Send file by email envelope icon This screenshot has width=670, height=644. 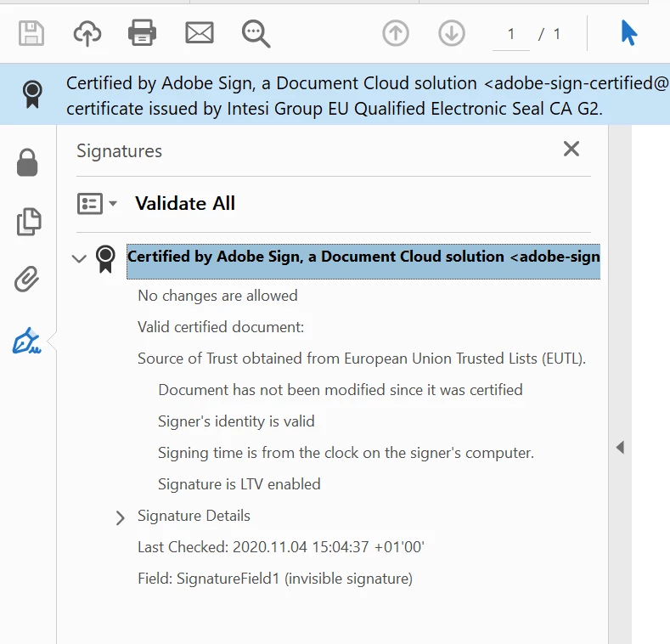[x=200, y=33]
